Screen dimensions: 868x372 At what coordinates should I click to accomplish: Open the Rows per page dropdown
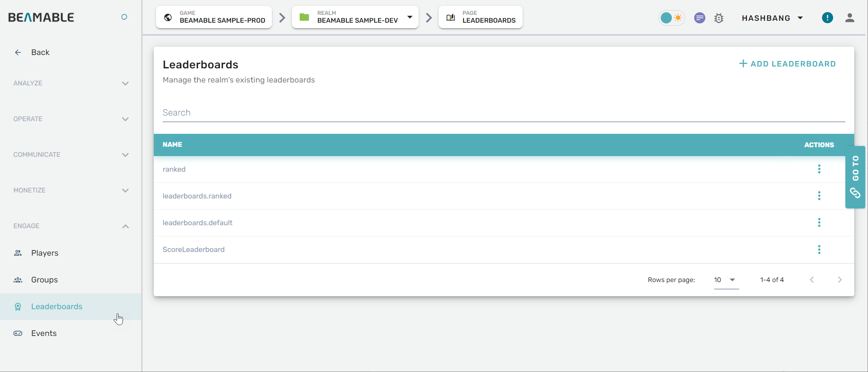(x=726, y=280)
